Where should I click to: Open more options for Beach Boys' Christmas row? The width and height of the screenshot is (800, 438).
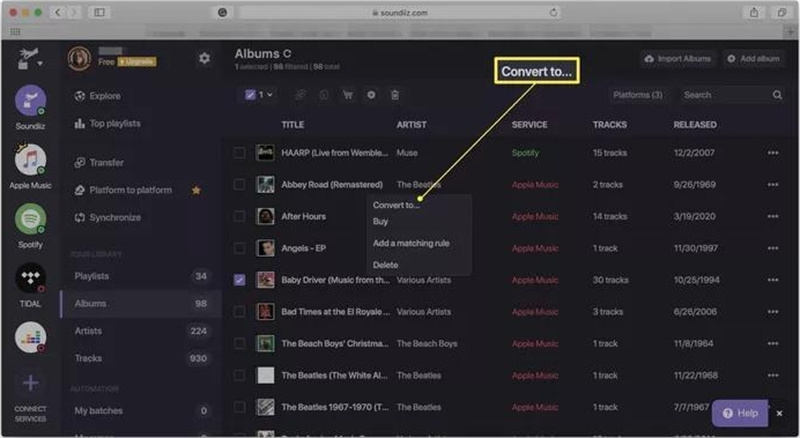(x=773, y=344)
